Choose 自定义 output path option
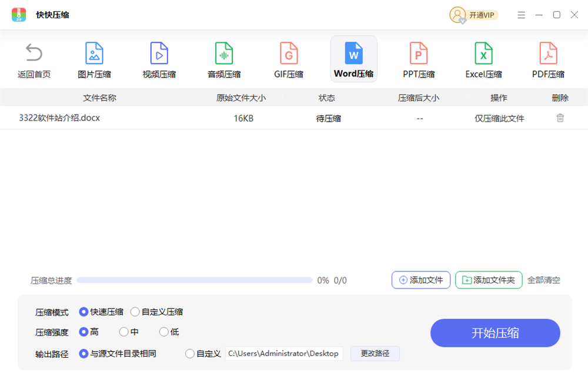588x376 pixels. coord(190,354)
